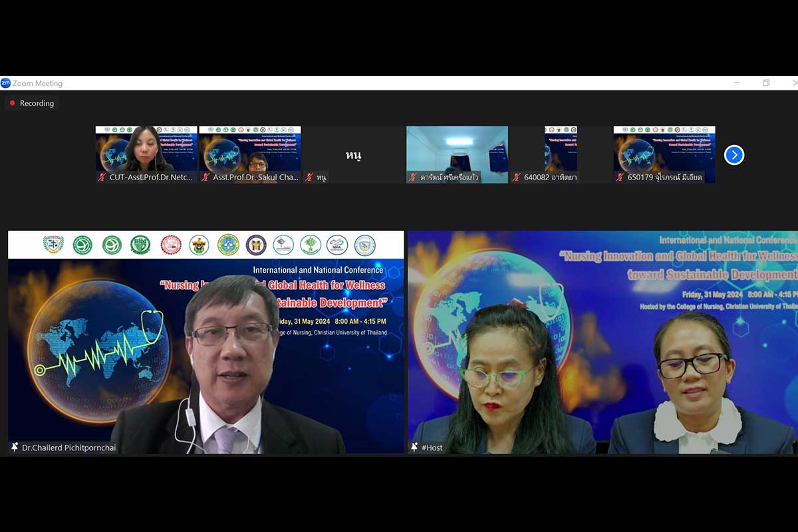The image size is (798, 532).
Task: Select Asst.Prof.Dr. Sakul participant video thumbnail
Action: [x=250, y=150]
